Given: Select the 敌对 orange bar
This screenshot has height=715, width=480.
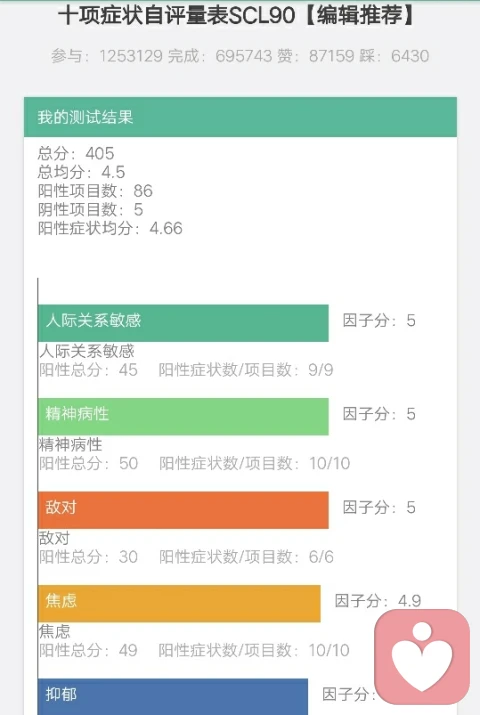Looking at the screenshot, I should (x=183, y=510).
